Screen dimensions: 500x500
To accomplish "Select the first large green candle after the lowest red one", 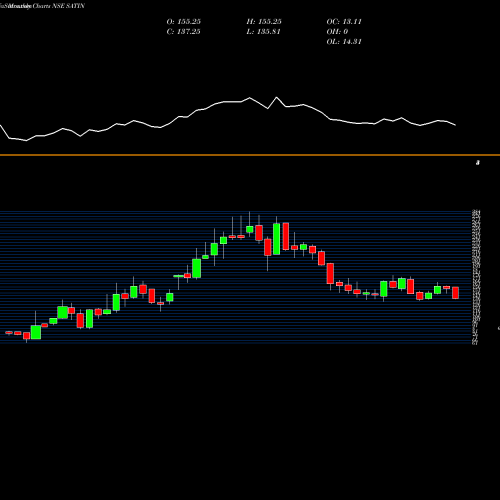I will click(36, 332).
